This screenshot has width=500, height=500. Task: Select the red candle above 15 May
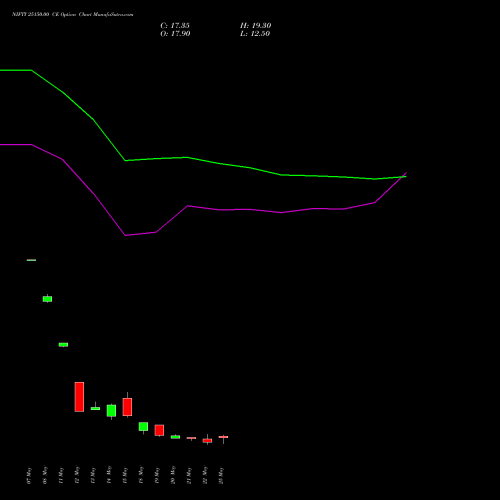(x=127, y=407)
